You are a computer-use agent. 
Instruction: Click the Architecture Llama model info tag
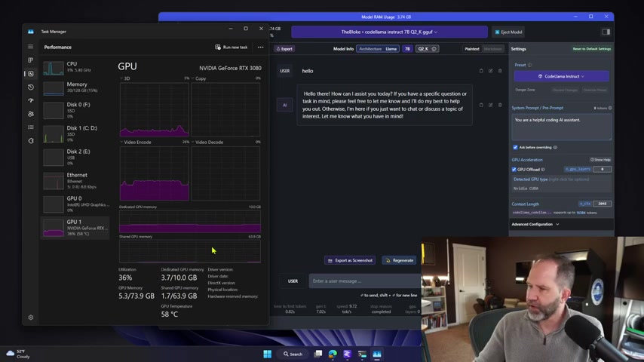coord(378,49)
